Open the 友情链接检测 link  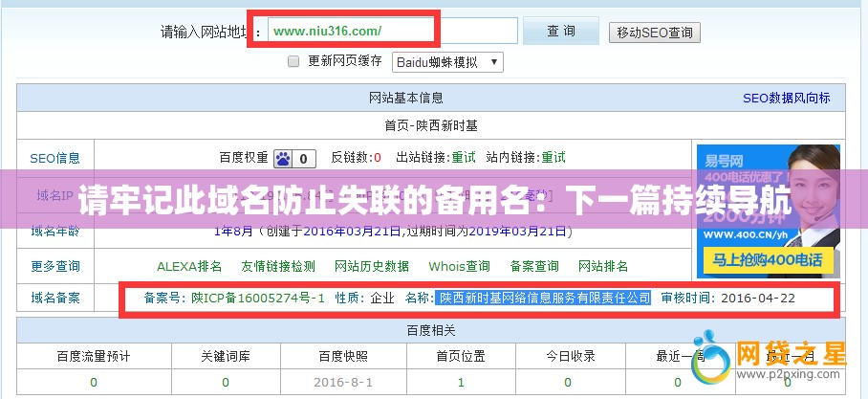click(278, 267)
